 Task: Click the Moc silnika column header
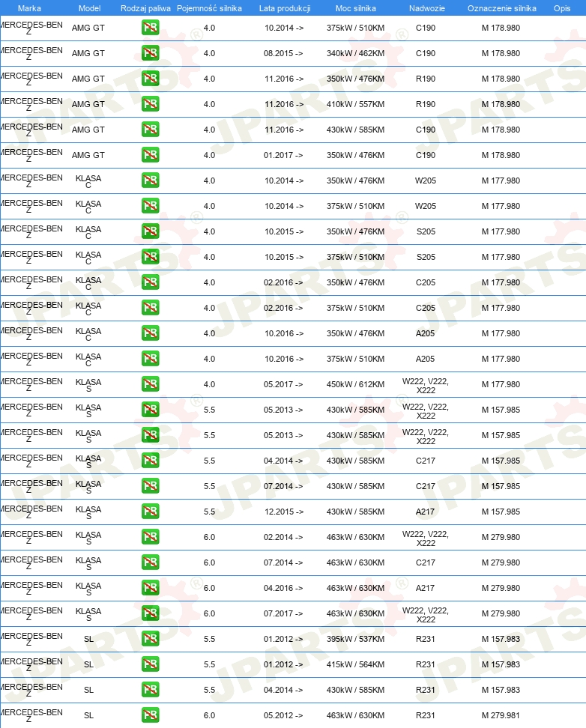point(355,8)
